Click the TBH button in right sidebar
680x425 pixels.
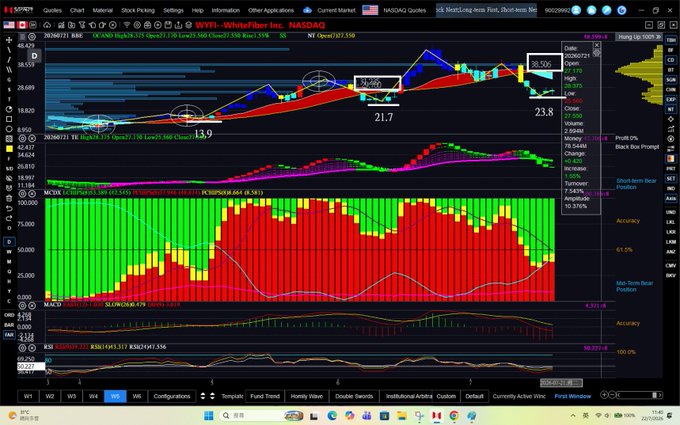(x=670, y=40)
